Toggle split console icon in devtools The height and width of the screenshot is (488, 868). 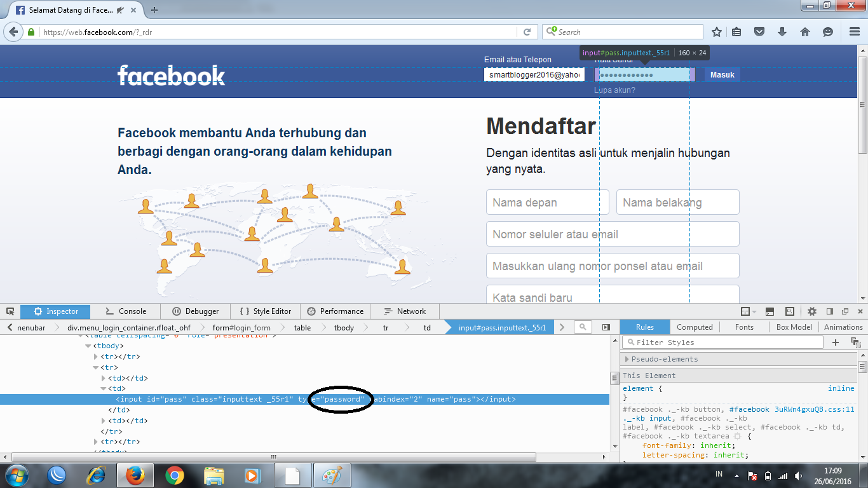point(770,311)
